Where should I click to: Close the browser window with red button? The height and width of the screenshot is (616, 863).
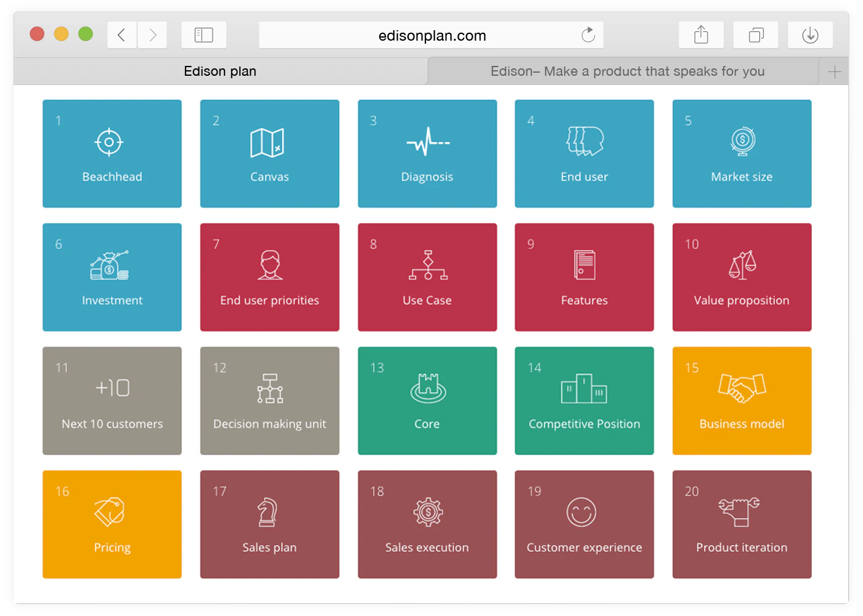pyautogui.click(x=37, y=34)
